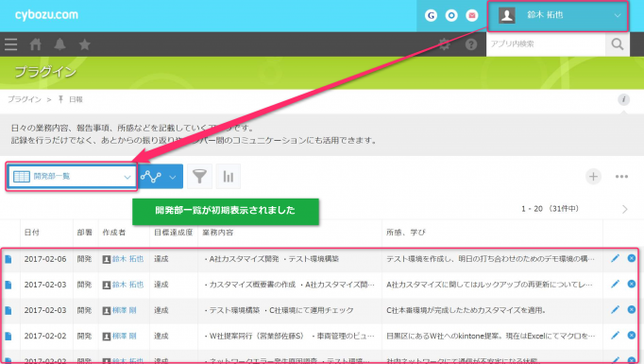The height and width of the screenshot is (364, 644).
Task: Open 柳澤 剛 profile in 2017-02-02 row
Action: tap(124, 336)
